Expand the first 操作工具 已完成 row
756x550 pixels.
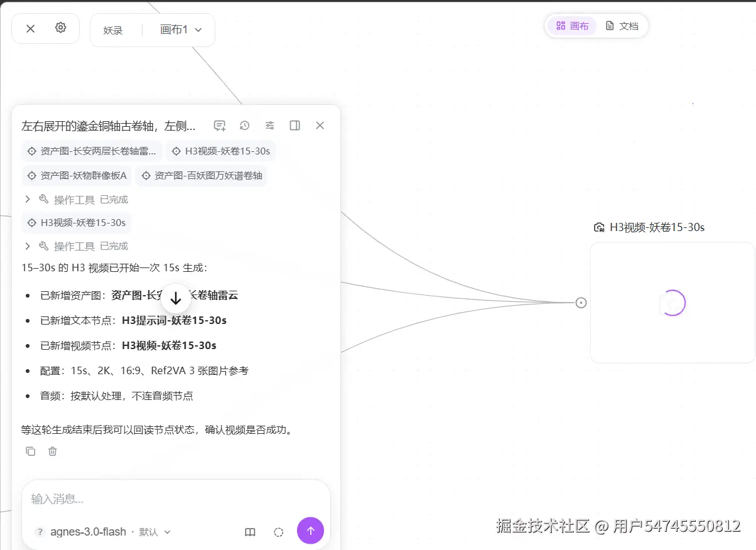[75, 200]
